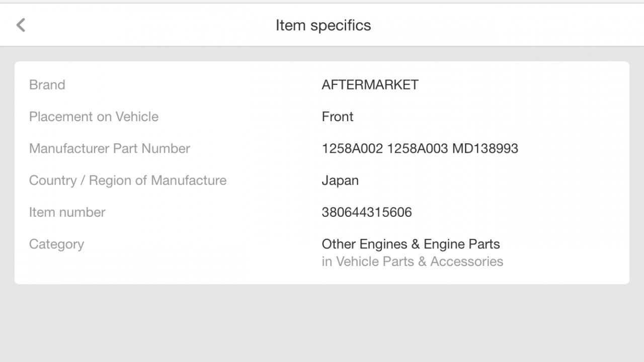Tap the Item specifics header title

[x=323, y=25]
